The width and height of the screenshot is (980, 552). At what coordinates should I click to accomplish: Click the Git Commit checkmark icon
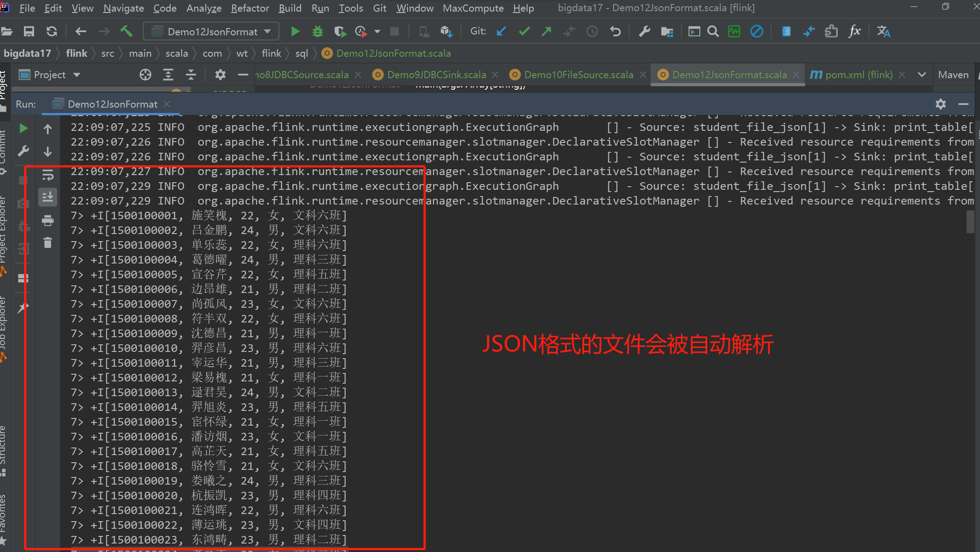[x=524, y=31]
